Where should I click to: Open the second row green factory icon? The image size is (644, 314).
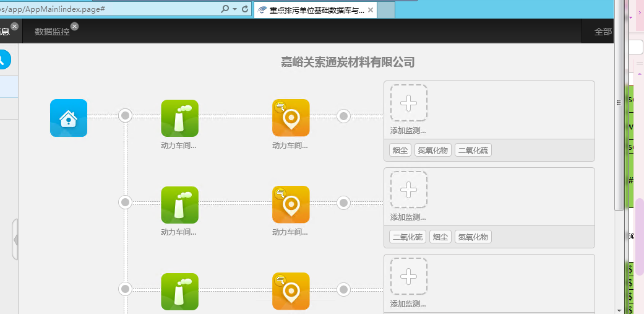click(x=179, y=204)
